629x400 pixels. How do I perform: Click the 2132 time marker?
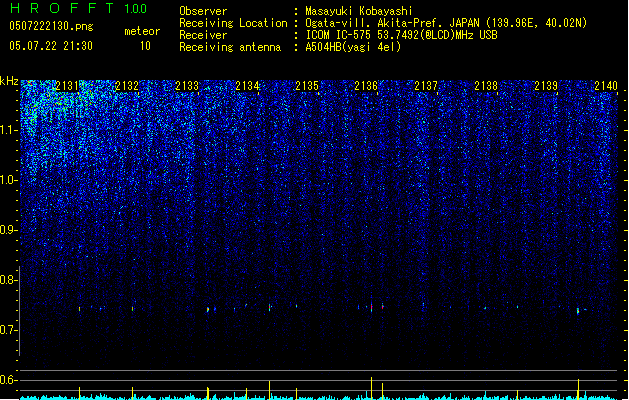click(127, 85)
